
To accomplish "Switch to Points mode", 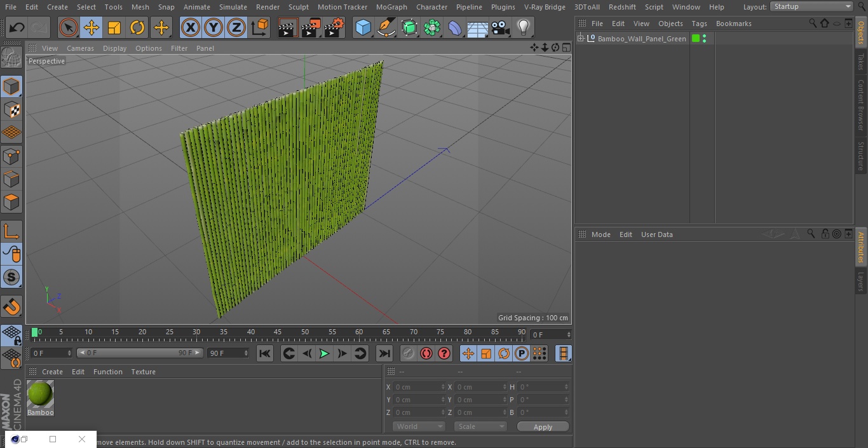I will (x=11, y=156).
